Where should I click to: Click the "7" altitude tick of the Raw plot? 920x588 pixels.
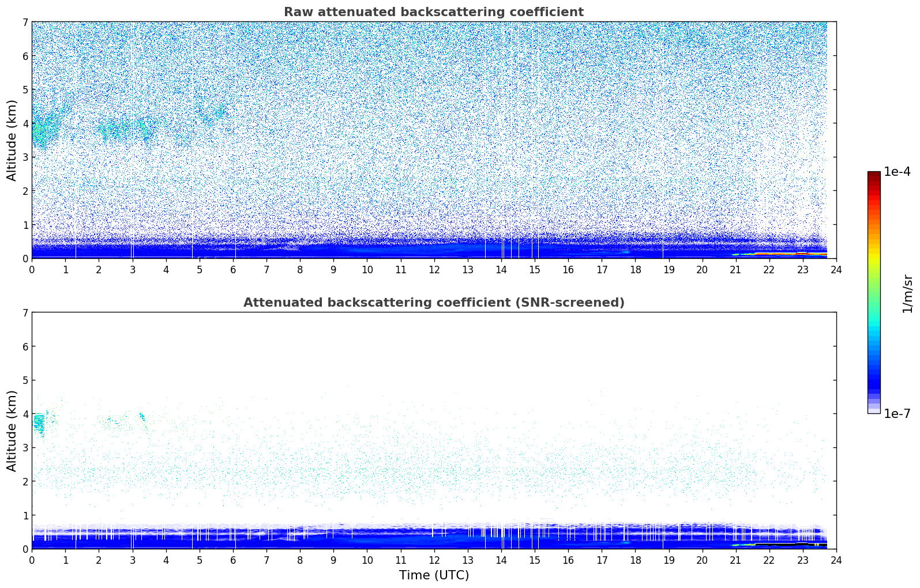25,22
